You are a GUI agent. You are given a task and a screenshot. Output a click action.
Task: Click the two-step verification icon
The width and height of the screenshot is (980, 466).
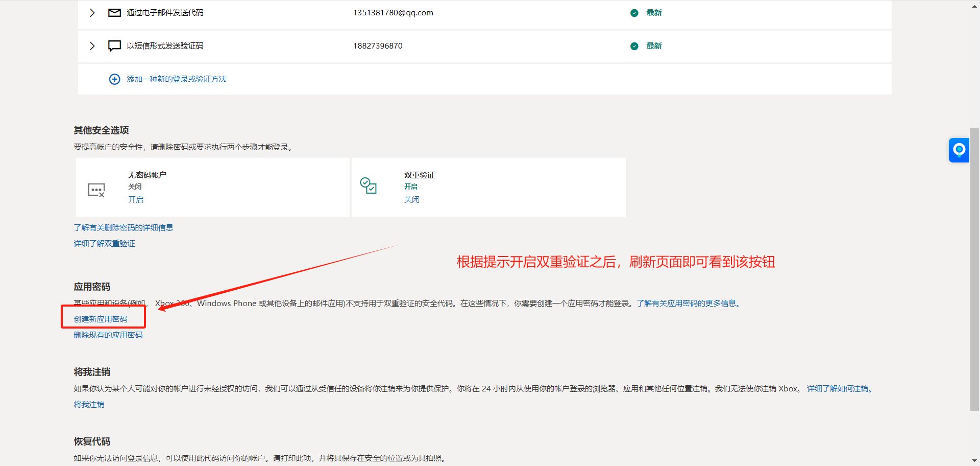(368, 185)
